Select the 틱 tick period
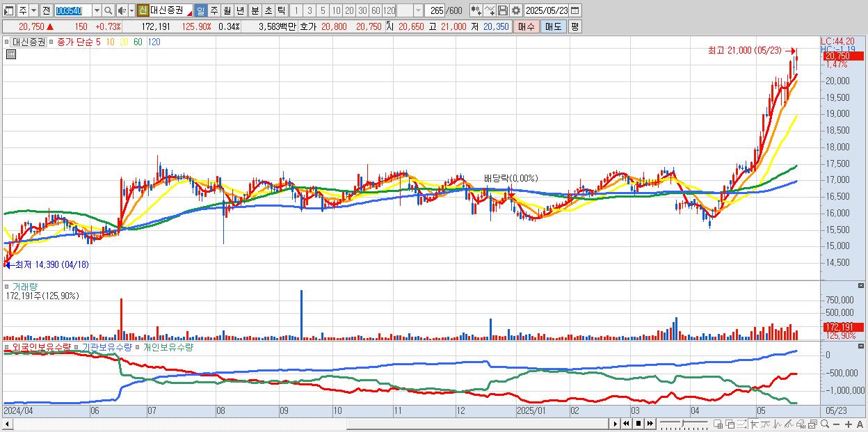The width and height of the screenshot is (868, 432). pos(281,10)
